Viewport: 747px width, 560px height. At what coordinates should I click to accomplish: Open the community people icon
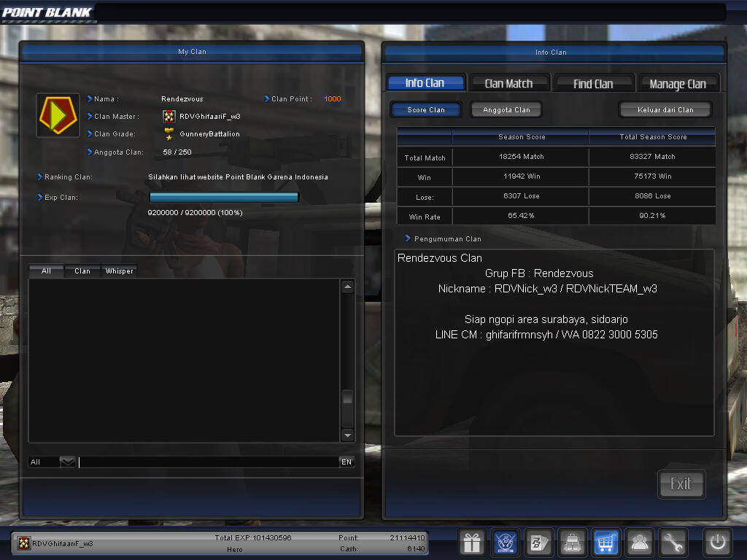coord(639,542)
